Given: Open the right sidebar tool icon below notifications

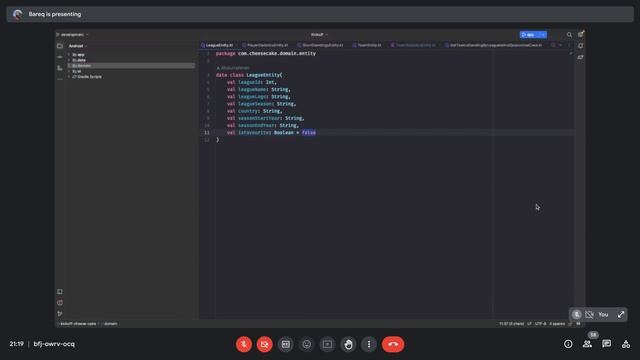Looking at the screenshot, I should click(580, 58).
